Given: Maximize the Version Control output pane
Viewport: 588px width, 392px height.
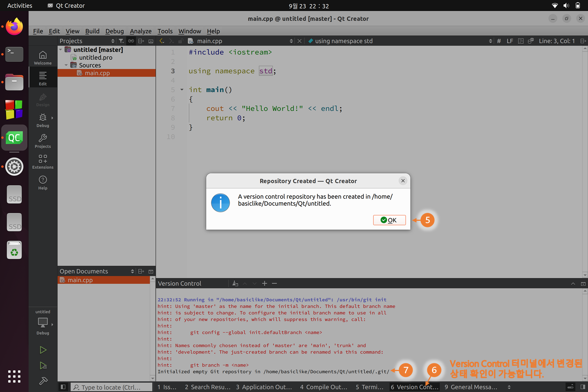Looking at the screenshot, I should point(573,283).
